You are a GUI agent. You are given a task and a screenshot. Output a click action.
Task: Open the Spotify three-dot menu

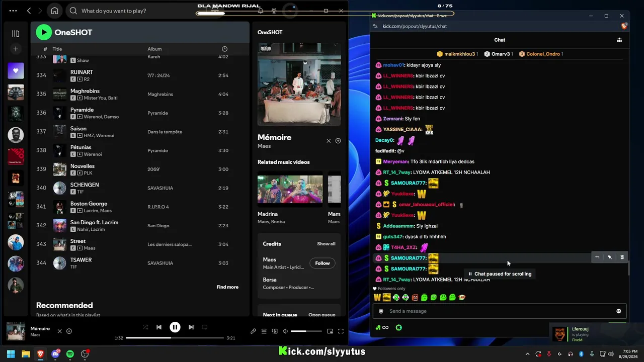point(13,11)
